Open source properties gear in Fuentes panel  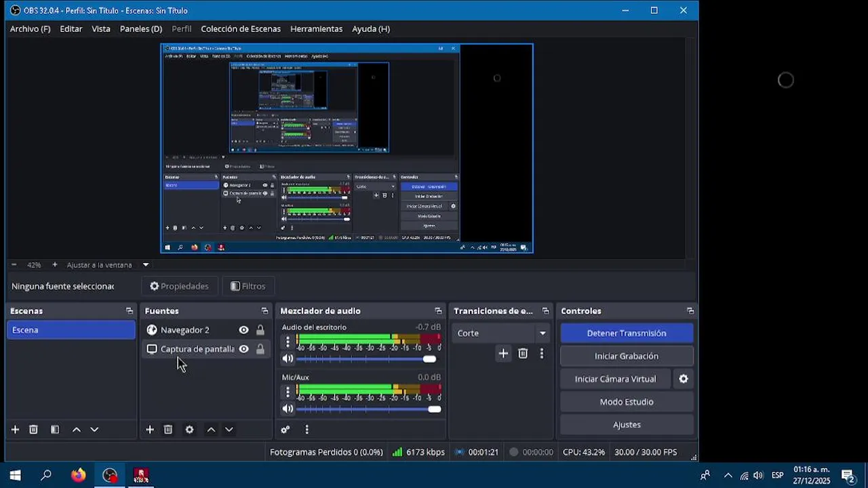[189, 430]
